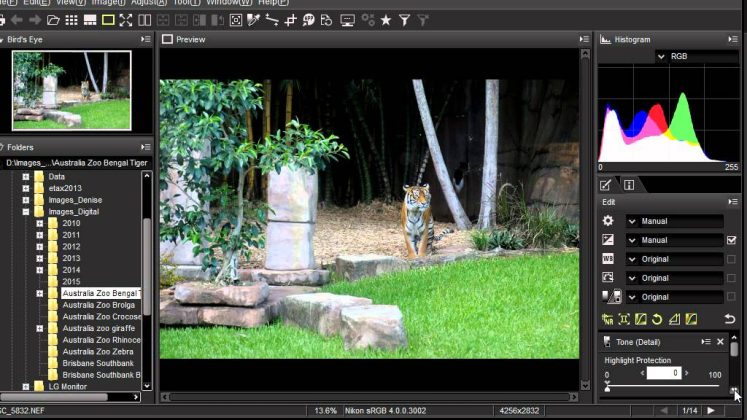Tick the Picture Control row checkbox

[x=731, y=278]
